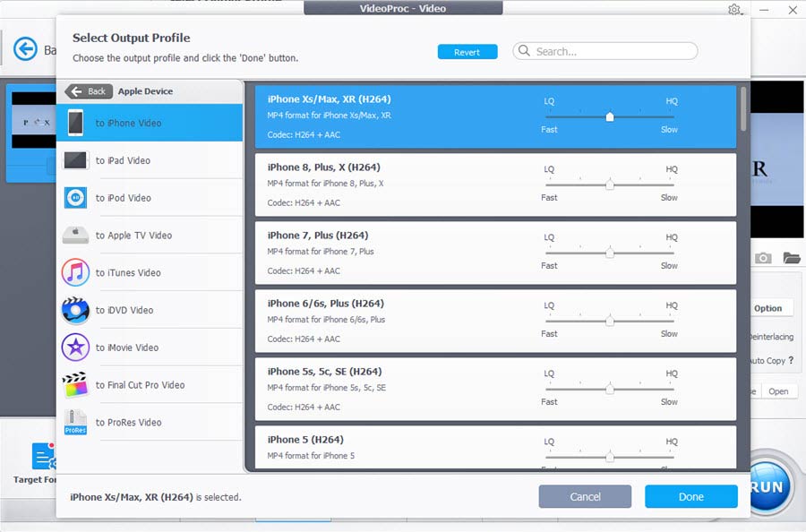This screenshot has width=806, height=532.
Task: Open the output folder icon
Action: pos(792,258)
